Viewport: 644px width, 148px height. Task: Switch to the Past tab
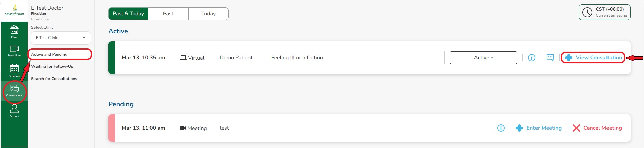click(168, 14)
